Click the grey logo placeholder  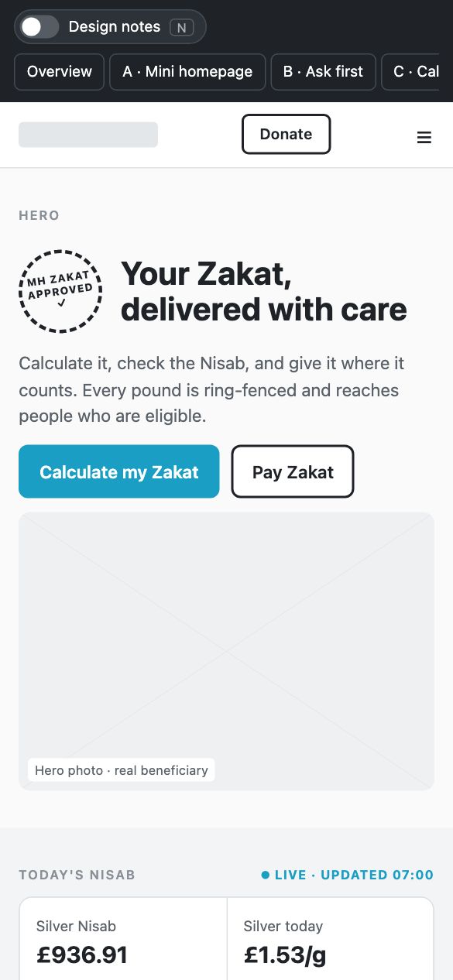[x=88, y=135]
